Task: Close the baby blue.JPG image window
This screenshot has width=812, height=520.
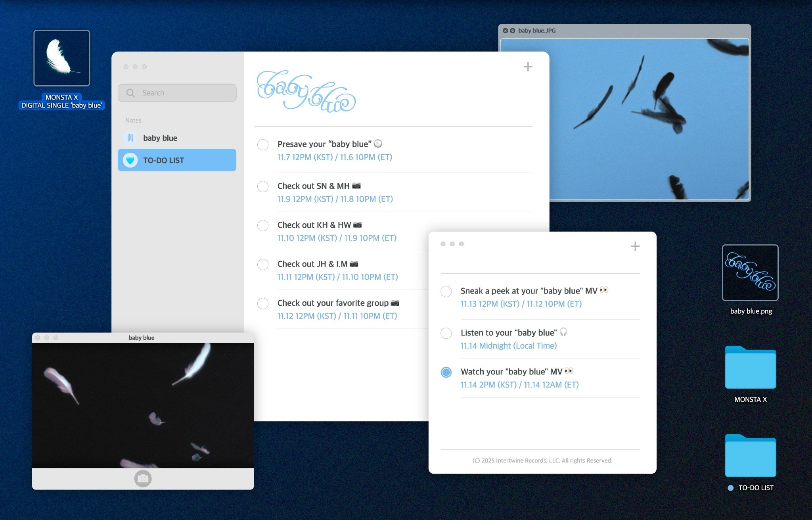Action: [505, 31]
